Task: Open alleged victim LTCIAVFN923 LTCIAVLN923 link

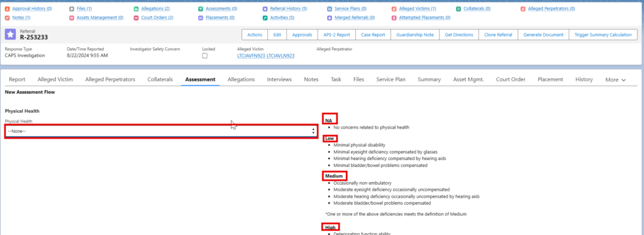Action: 266,55
